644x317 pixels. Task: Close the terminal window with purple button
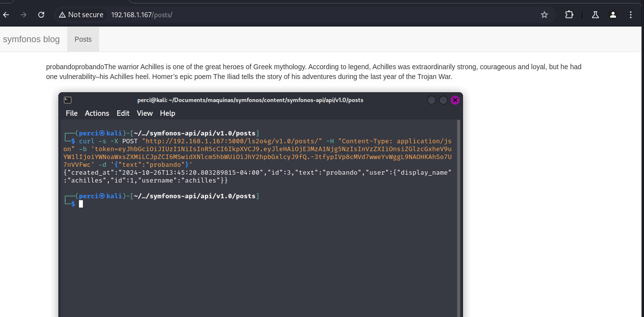click(x=455, y=100)
